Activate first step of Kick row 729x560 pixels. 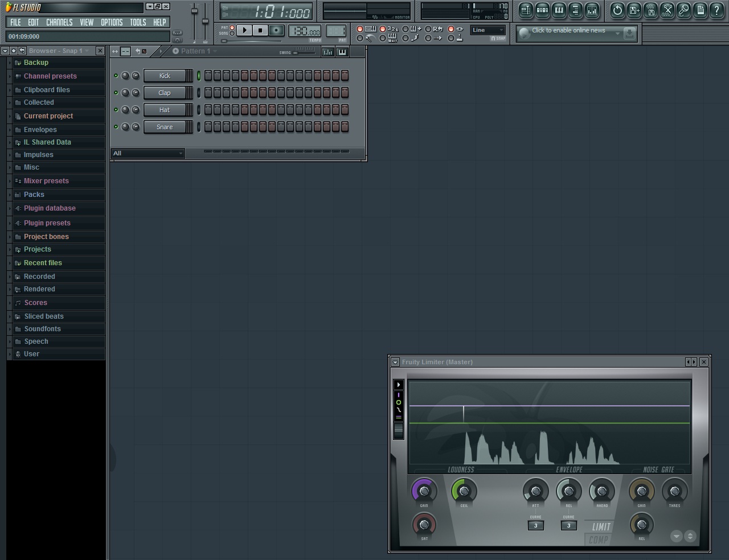point(208,76)
